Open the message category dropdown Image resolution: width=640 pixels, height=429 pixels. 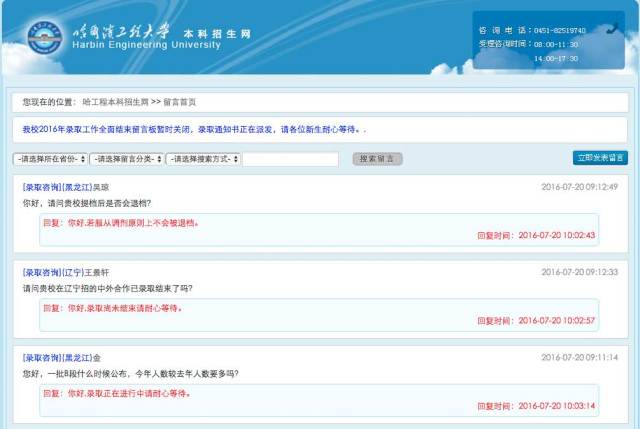pos(125,159)
